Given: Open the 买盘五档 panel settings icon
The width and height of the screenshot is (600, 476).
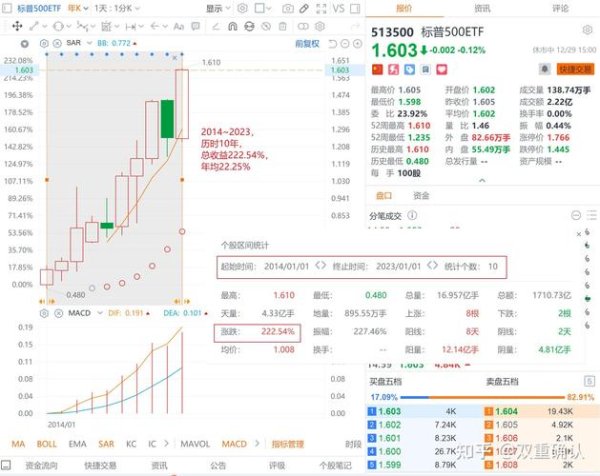Looking at the screenshot, I should pyautogui.click(x=589, y=381).
